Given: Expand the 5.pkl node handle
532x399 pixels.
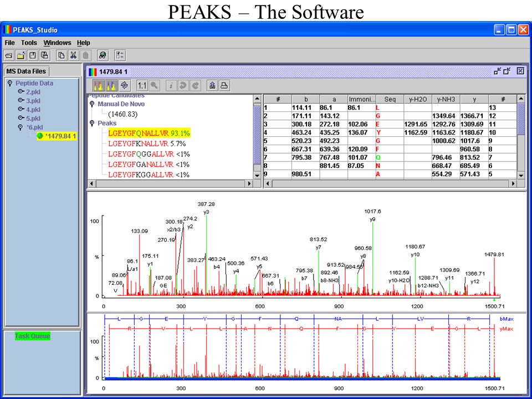Looking at the screenshot, I should coord(21,118).
